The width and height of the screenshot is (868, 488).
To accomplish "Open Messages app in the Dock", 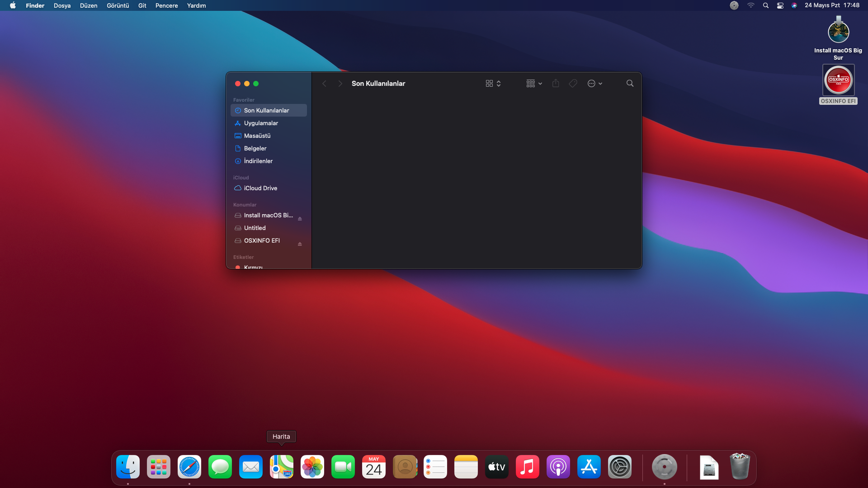I will [x=220, y=467].
